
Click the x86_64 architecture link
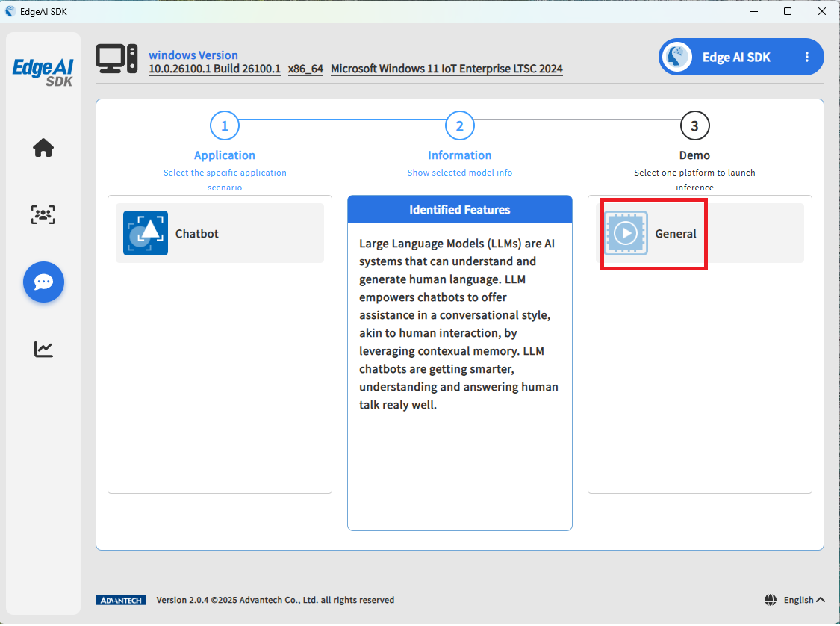(305, 69)
